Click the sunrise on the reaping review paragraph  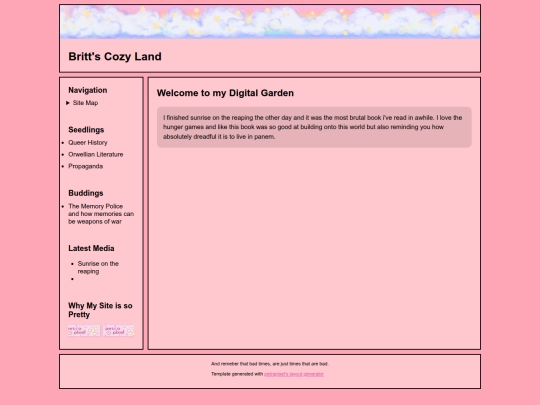[x=314, y=127]
